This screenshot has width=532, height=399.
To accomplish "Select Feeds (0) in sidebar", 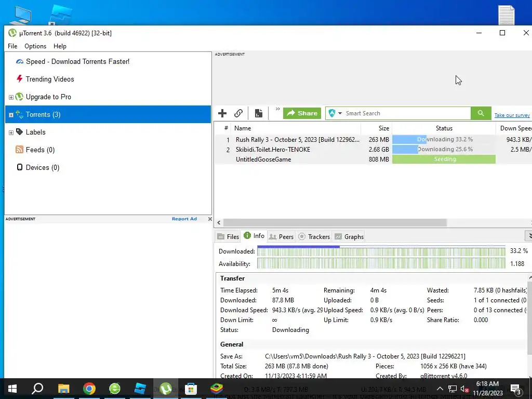I will [40, 150].
